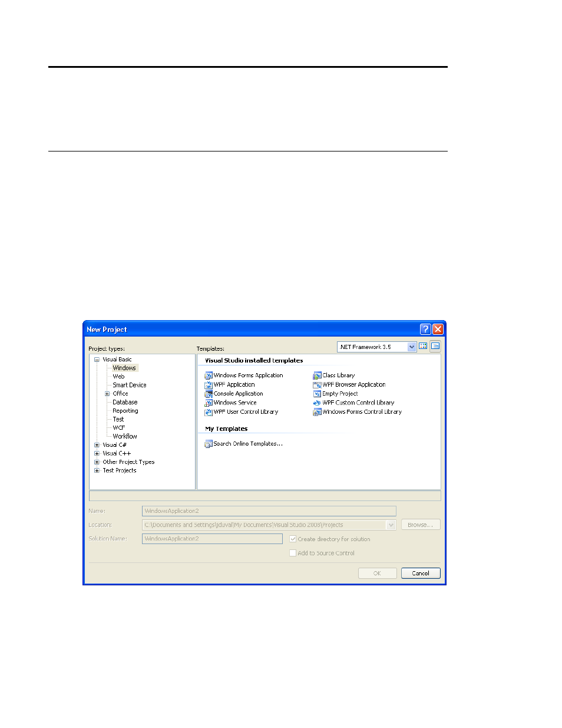Select the Web project type

click(118, 377)
